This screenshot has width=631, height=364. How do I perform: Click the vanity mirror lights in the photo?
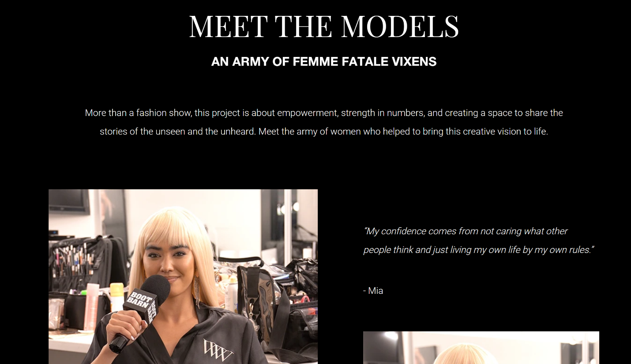[288, 207]
